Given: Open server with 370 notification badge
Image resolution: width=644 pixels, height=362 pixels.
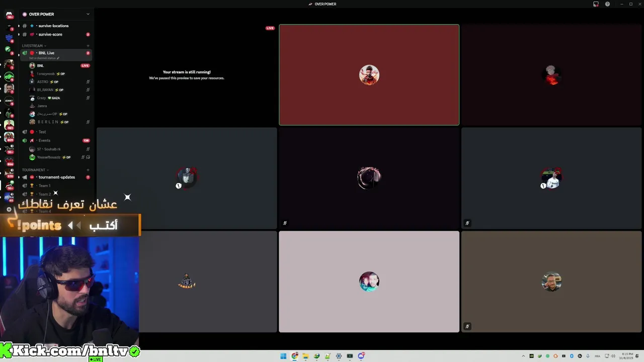Looking at the screenshot, I should [x=9, y=173].
